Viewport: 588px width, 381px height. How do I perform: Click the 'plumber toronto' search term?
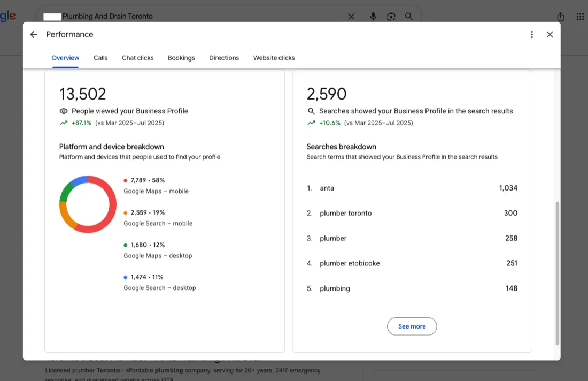(x=346, y=213)
